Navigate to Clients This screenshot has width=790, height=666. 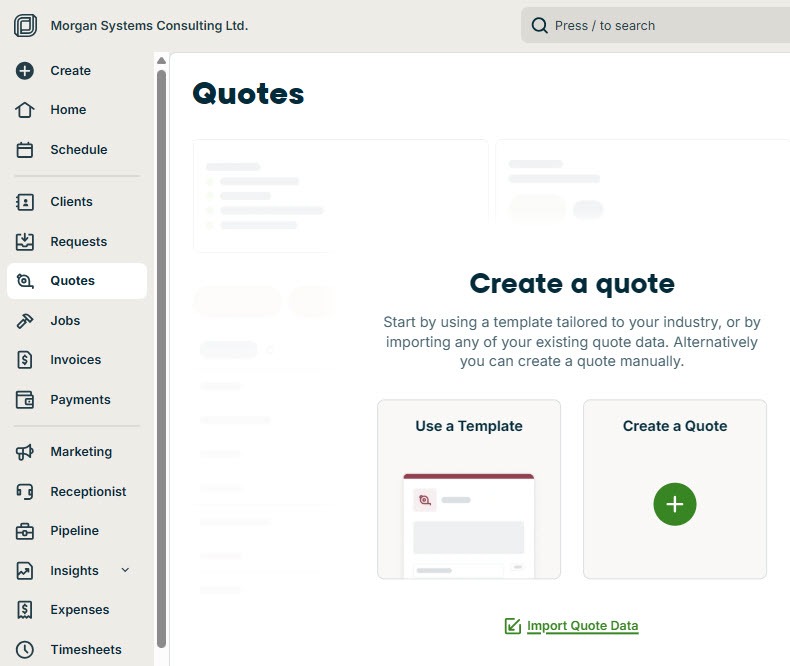point(71,202)
